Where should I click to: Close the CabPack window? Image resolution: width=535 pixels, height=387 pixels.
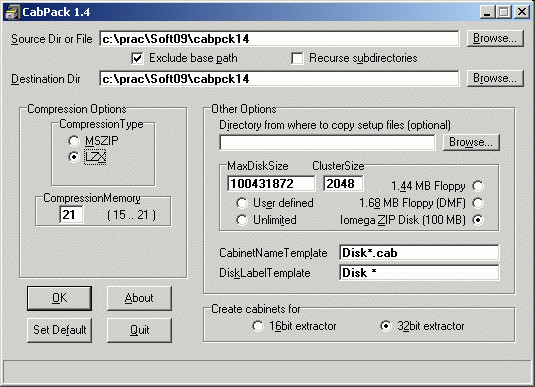pyautogui.click(x=522, y=12)
